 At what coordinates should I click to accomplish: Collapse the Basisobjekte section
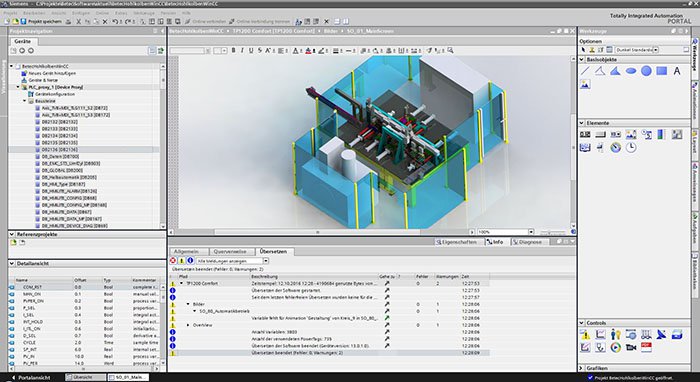coord(582,59)
